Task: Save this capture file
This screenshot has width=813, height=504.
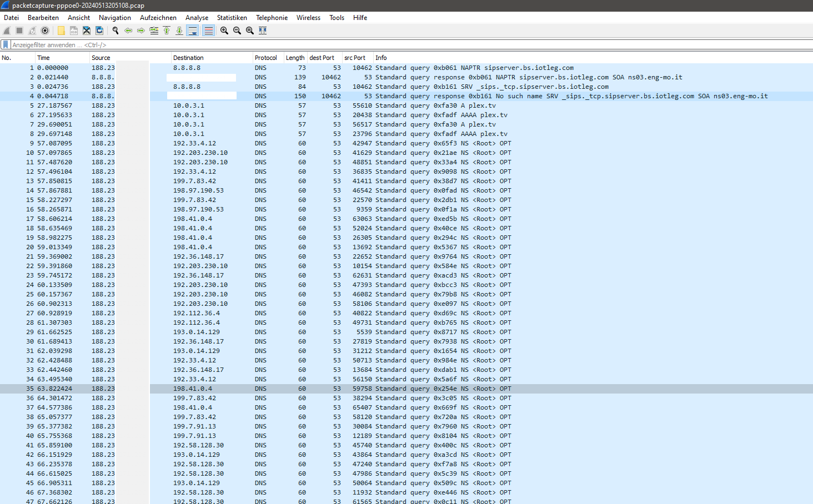Action: (74, 31)
